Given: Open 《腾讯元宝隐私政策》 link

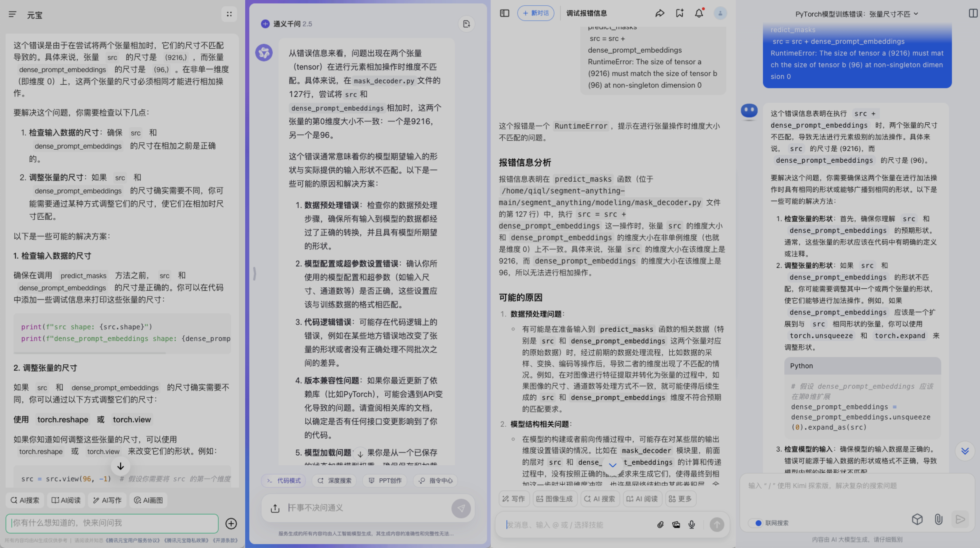Looking at the screenshot, I should (186, 540).
